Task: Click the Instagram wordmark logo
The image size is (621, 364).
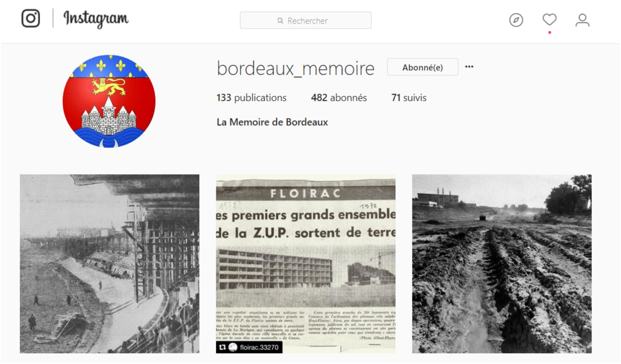Action: [x=96, y=19]
